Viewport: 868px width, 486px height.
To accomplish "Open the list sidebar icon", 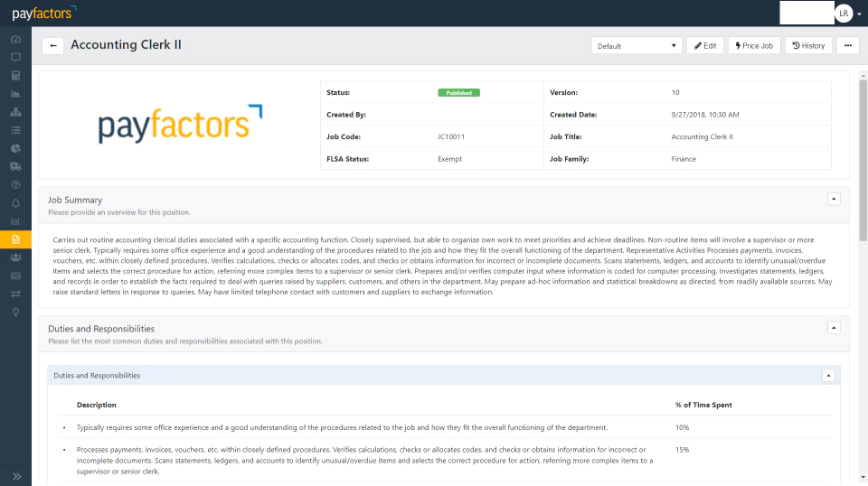I will pyautogui.click(x=15, y=130).
